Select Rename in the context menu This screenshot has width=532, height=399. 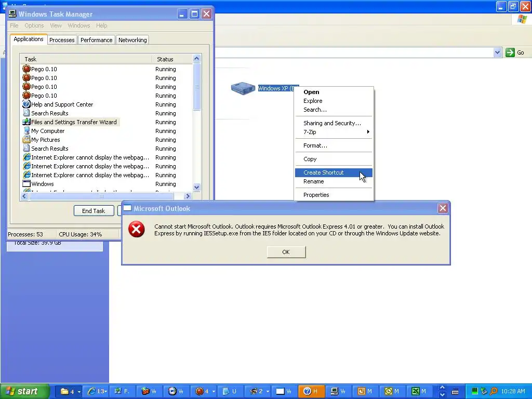[334, 181]
